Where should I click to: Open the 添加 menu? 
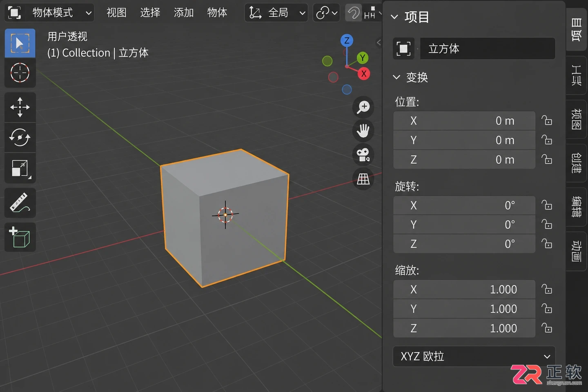183,13
